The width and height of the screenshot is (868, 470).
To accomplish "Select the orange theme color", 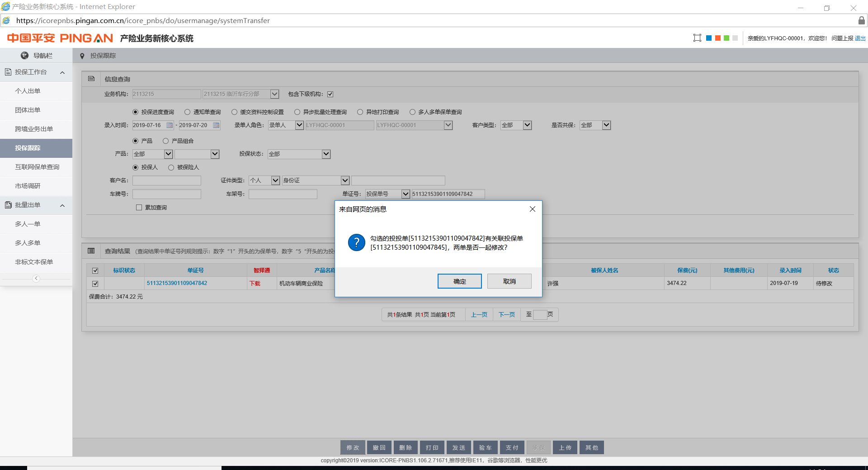I will [x=717, y=38].
